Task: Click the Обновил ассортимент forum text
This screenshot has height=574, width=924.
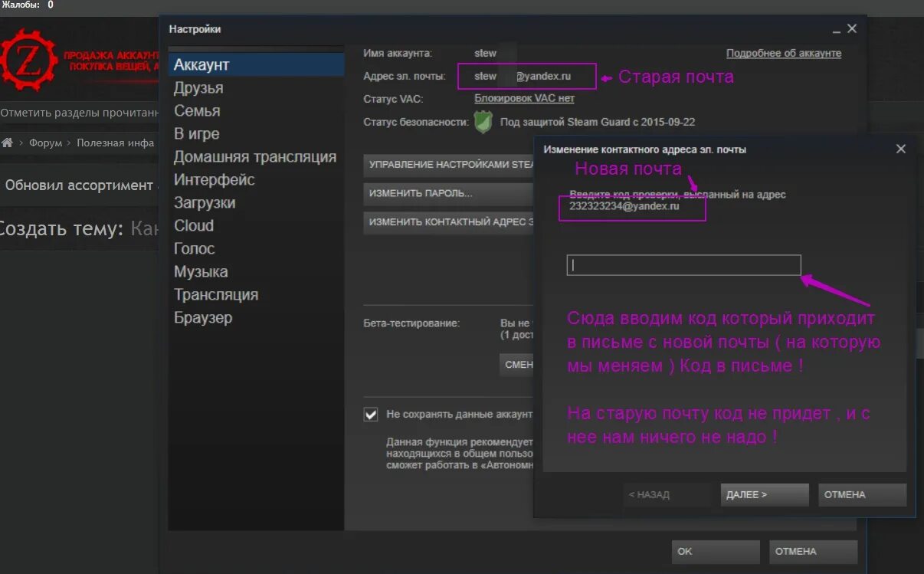Action: pyautogui.click(x=80, y=185)
